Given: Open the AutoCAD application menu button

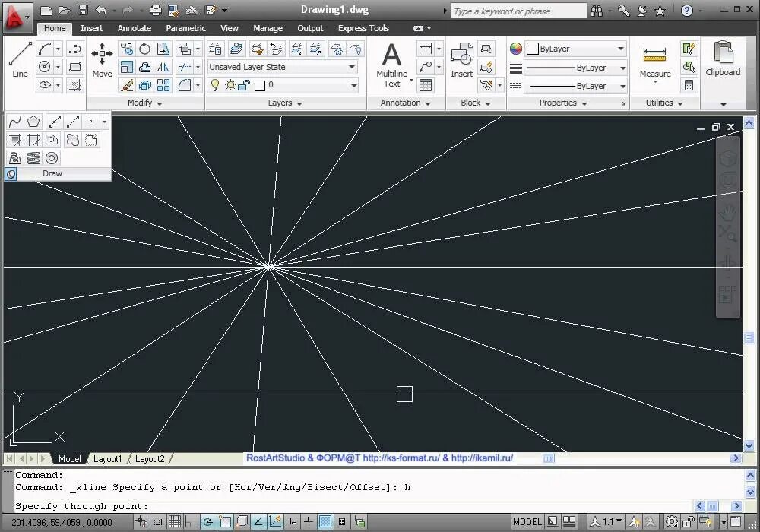Looking at the screenshot, I should 17,17.
